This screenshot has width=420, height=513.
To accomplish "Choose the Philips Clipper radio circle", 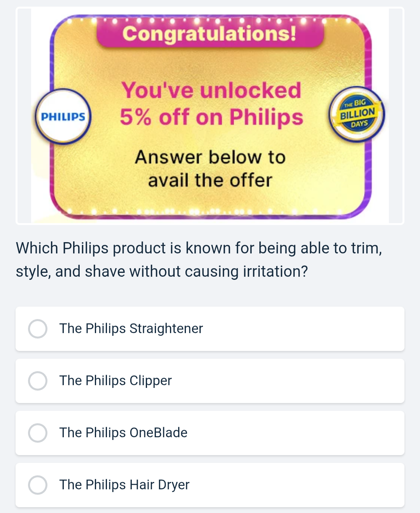I will point(38,381).
